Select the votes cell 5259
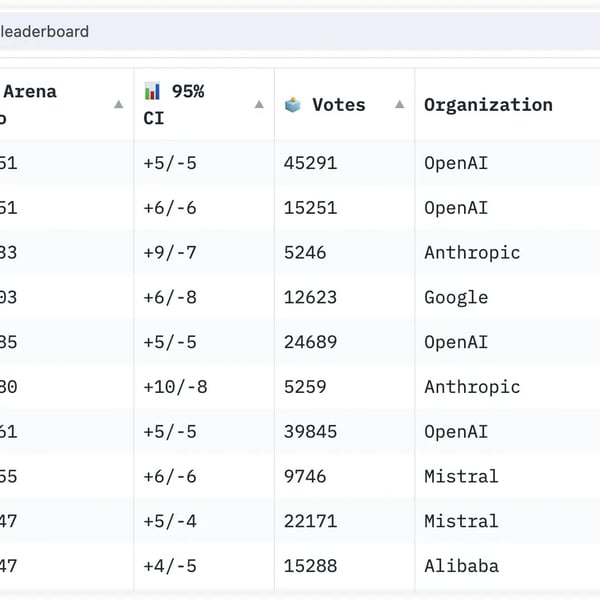600x600 pixels. click(305, 387)
